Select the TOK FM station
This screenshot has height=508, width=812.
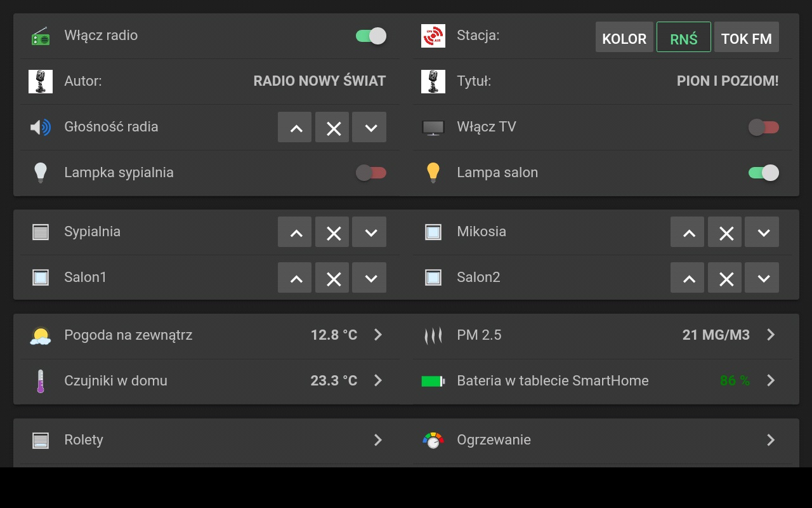click(747, 37)
